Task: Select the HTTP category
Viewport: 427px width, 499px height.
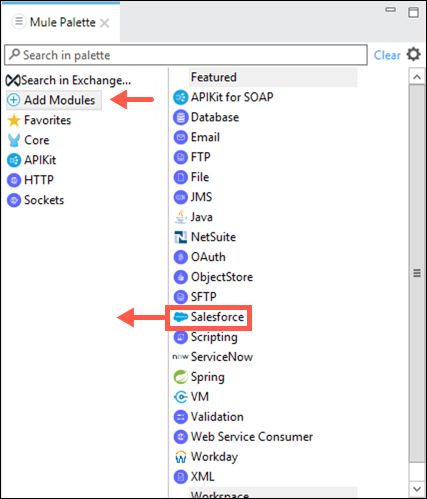Action: coord(30,180)
